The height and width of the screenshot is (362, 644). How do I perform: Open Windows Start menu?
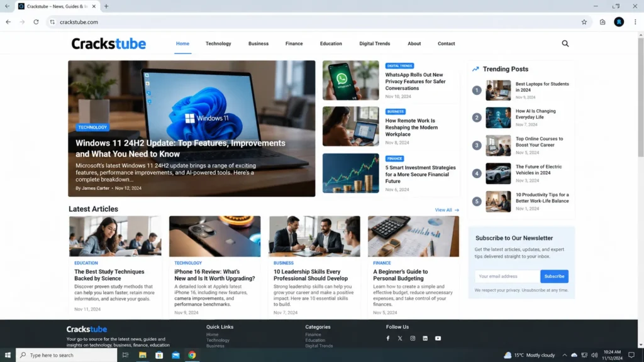pos(8,355)
